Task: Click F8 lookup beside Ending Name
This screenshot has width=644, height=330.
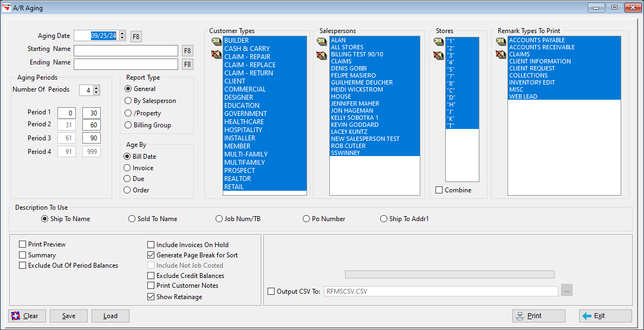Action: [187, 64]
